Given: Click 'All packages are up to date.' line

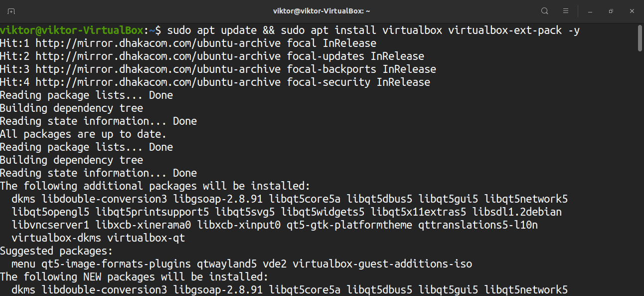Looking at the screenshot, I should click(x=83, y=134).
